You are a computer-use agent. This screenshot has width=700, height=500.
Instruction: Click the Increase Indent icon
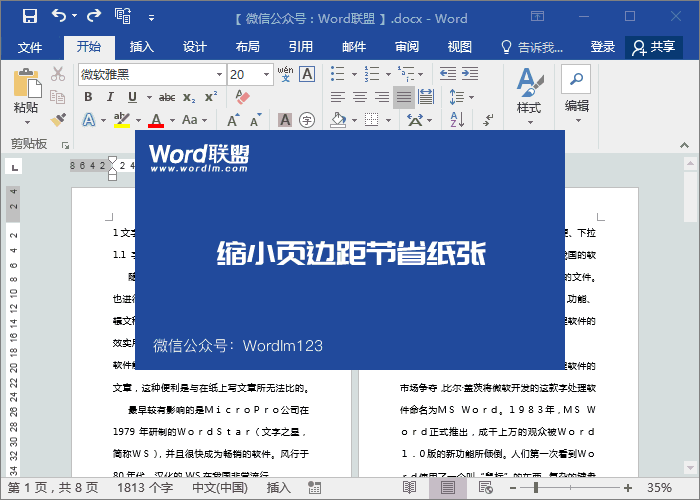470,74
